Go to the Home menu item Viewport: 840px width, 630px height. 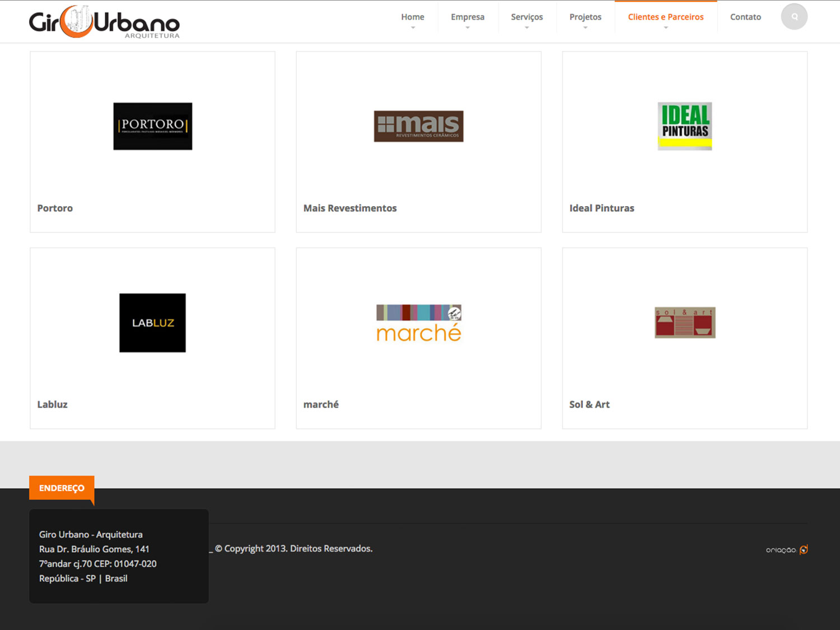(x=413, y=17)
